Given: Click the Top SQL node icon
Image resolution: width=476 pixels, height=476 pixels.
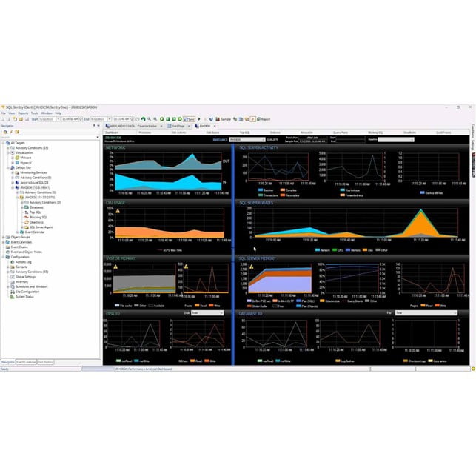Looking at the screenshot, I should click(x=27, y=211).
